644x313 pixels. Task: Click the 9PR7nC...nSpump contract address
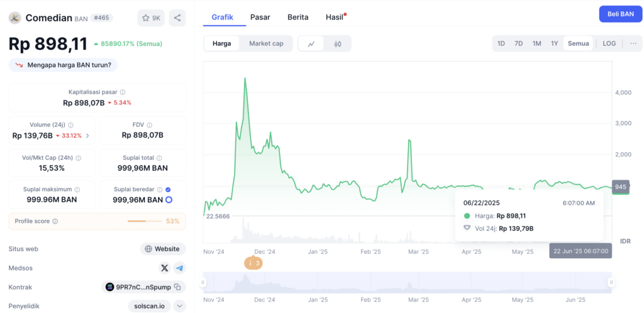click(143, 287)
